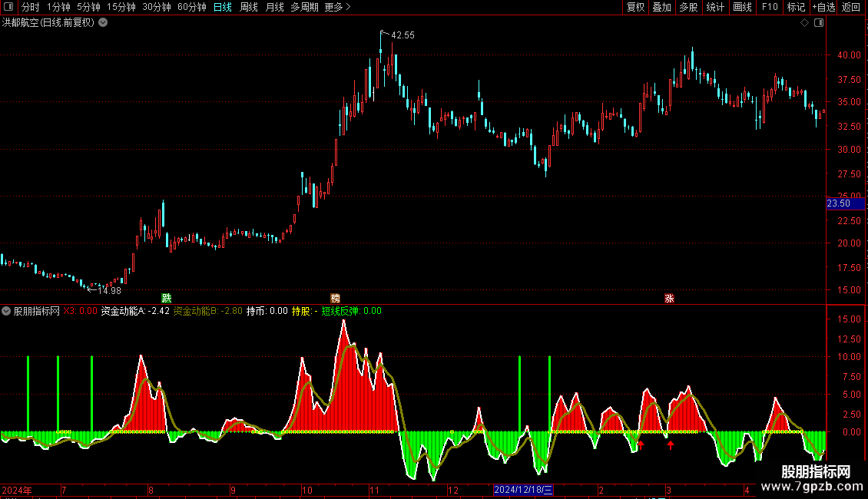Open the indicator panel dropdown icon

[6, 311]
